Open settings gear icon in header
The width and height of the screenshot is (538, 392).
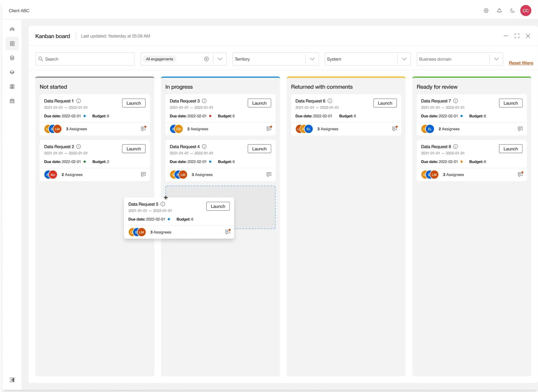click(x=486, y=11)
